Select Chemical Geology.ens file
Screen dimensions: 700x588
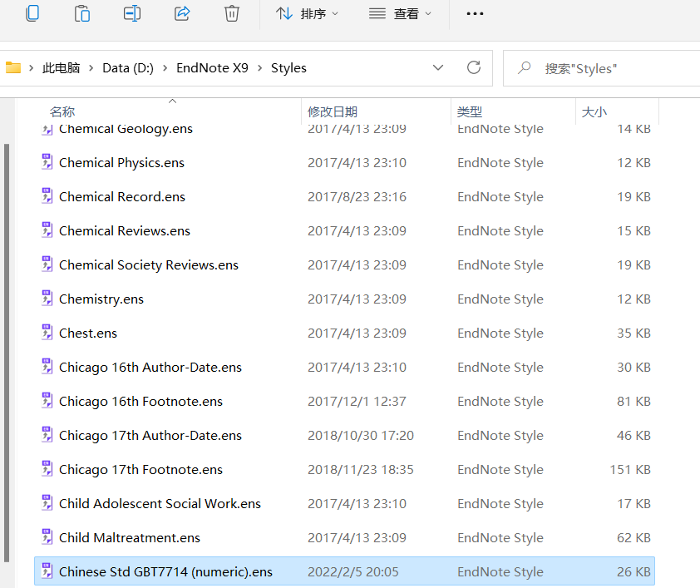(344, 129)
